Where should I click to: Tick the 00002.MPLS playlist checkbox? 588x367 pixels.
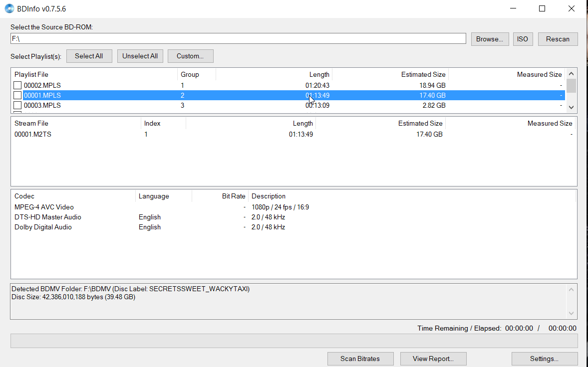(17, 85)
